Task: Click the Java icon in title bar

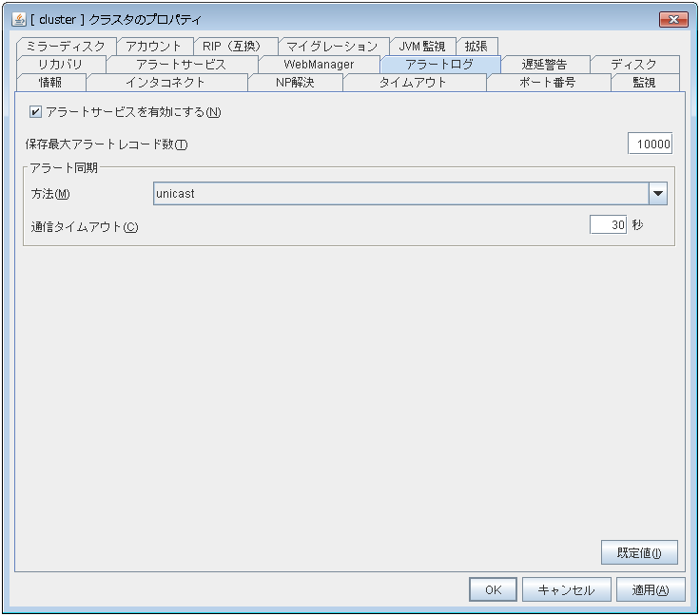Action: [18, 19]
